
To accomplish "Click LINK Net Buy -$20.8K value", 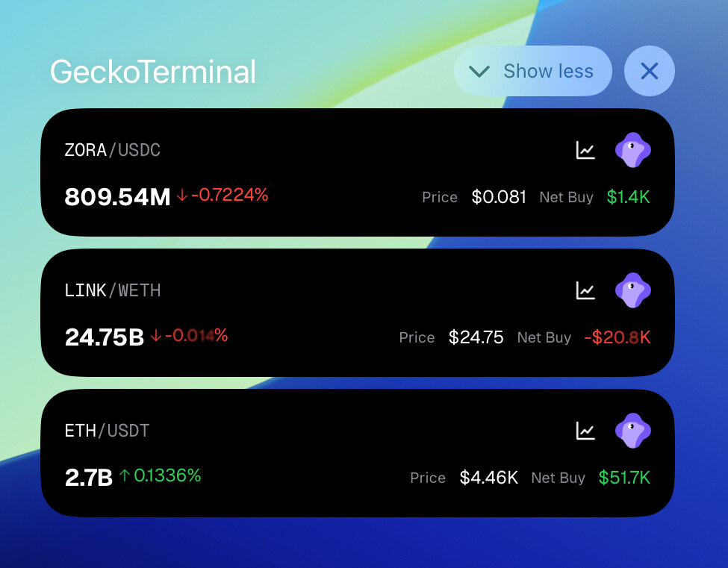I will pyautogui.click(x=617, y=337).
